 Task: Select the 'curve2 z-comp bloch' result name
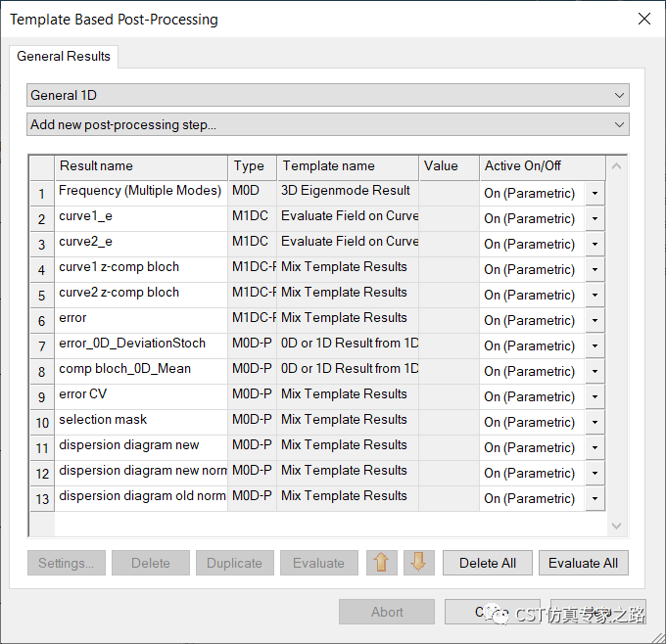click(141, 296)
